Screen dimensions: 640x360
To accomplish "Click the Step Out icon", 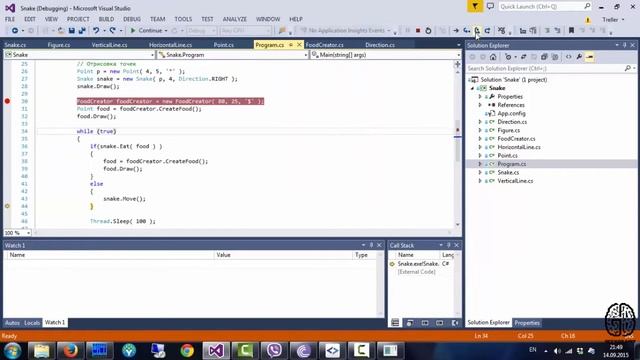I will (x=487, y=31).
